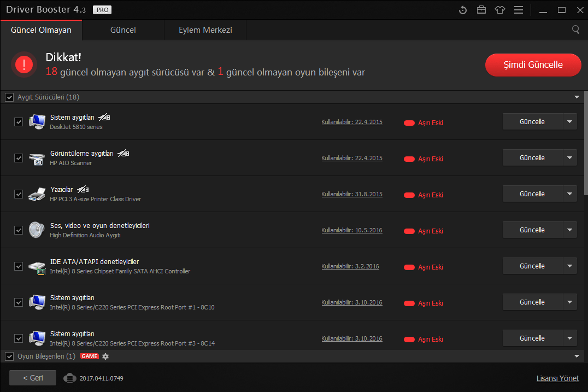Viewport: 588px width, 392px height.
Task: Open Güncelle dropdown for High Definition Audio
Action: click(569, 230)
